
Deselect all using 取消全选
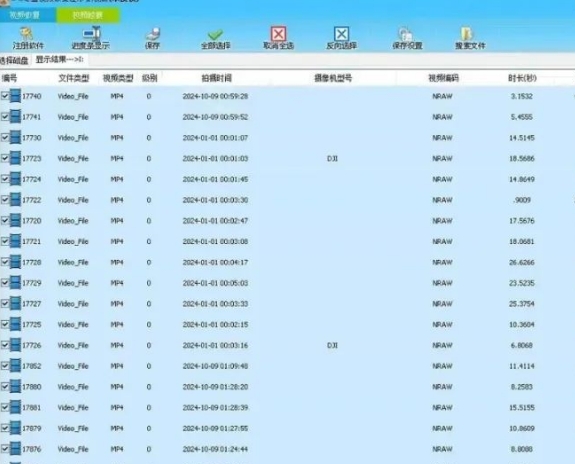coord(278,38)
